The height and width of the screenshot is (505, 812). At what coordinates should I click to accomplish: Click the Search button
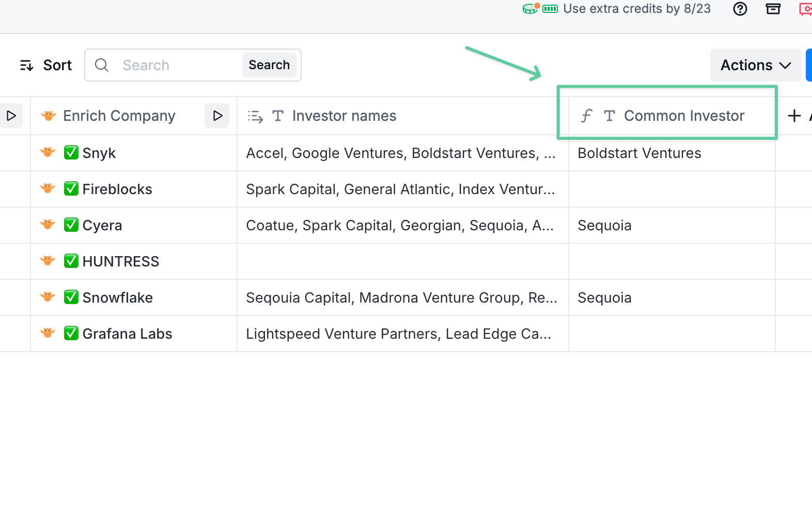click(x=269, y=65)
